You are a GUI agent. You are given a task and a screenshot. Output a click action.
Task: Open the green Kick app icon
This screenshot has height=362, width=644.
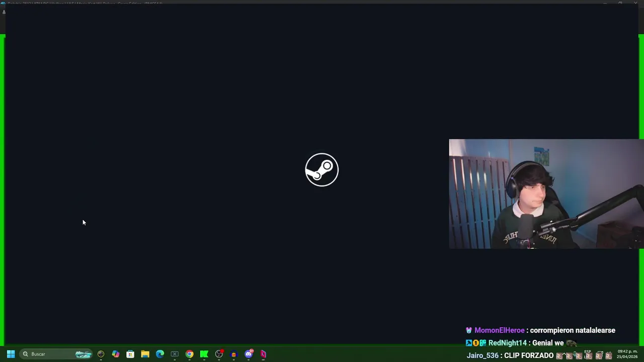[x=204, y=354]
